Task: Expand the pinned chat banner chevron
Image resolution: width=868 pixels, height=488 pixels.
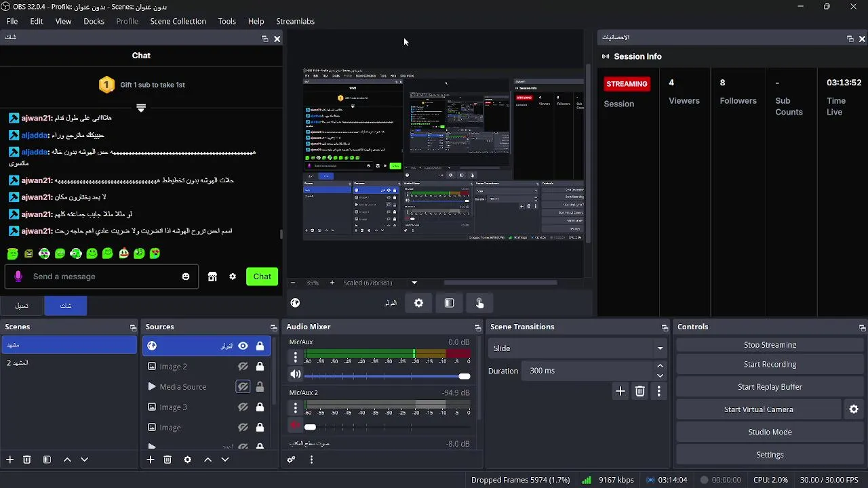Action: [x=141, y=108]
